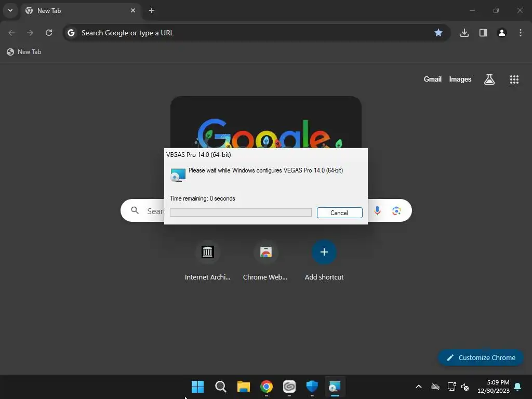
Task: Open Windows Search from taskbar
Action: (x=220, y=387)
